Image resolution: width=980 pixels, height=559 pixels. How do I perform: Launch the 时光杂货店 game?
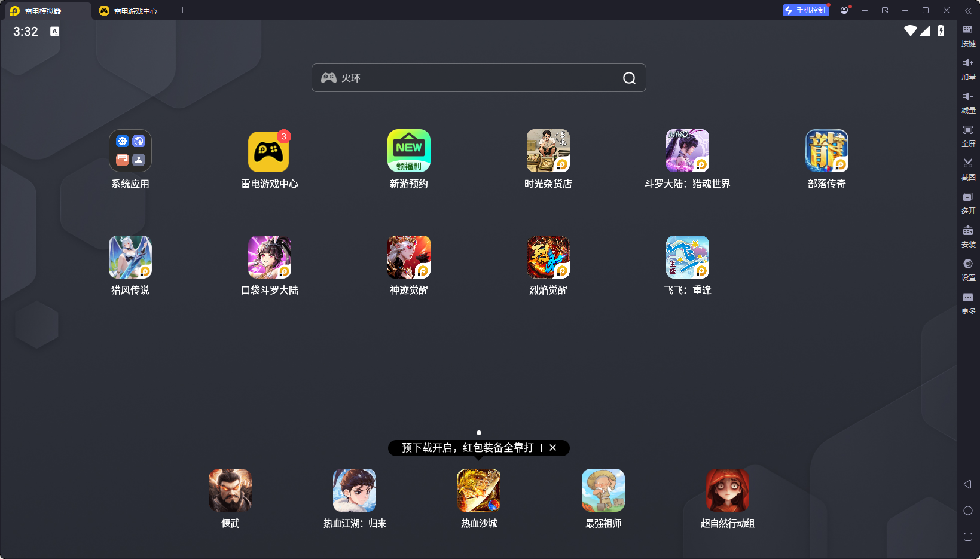(548, 151)
